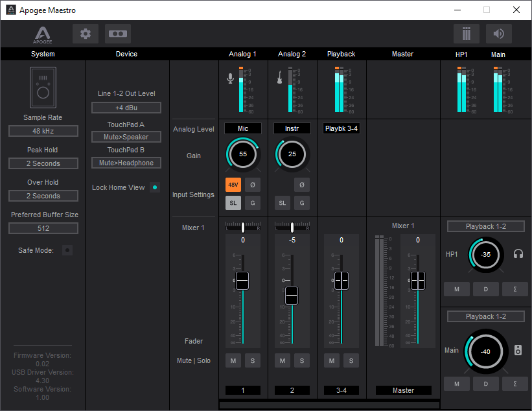Image resolution: width=532 pixels, height=411 pixels.
Task: Open the mixer view icon
Action: pyautogui.click(x=467, y=34)
